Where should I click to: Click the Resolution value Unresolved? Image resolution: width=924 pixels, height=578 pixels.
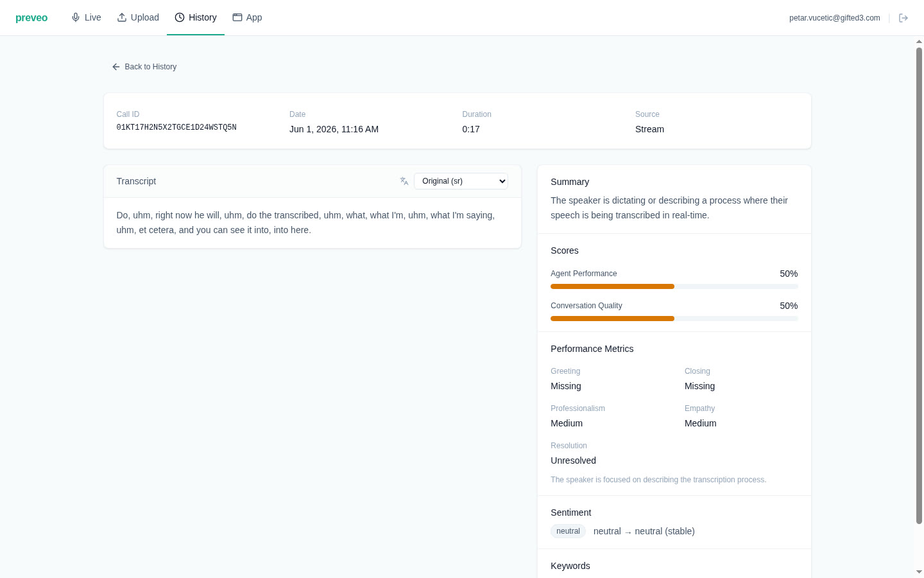[x=573, y=460]
